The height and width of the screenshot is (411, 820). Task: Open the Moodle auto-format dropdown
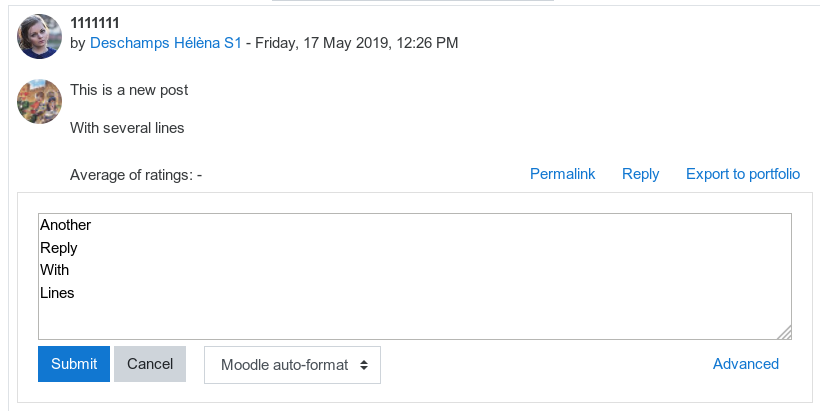tap(292, 365)
